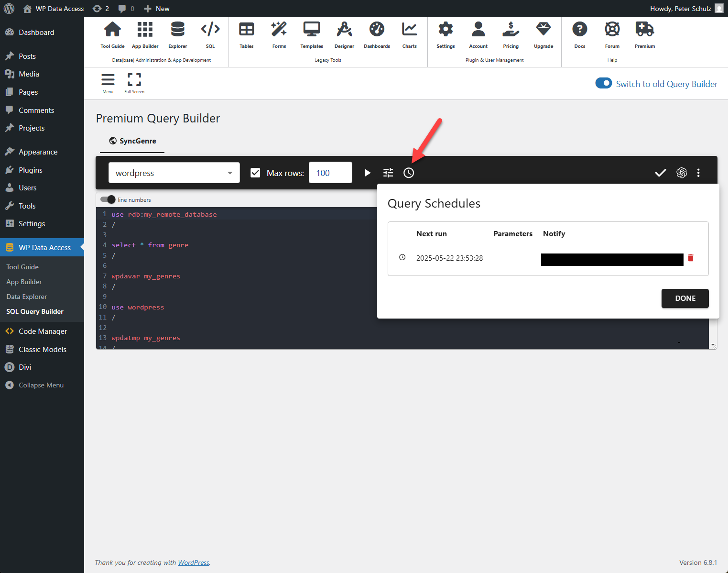Expand the hamburger Menu
This screenshot has height=573, width=728.
(108, 83)
